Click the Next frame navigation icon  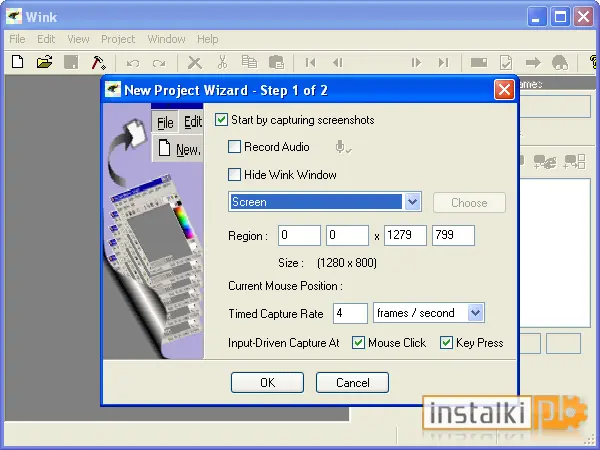point(416,62)
